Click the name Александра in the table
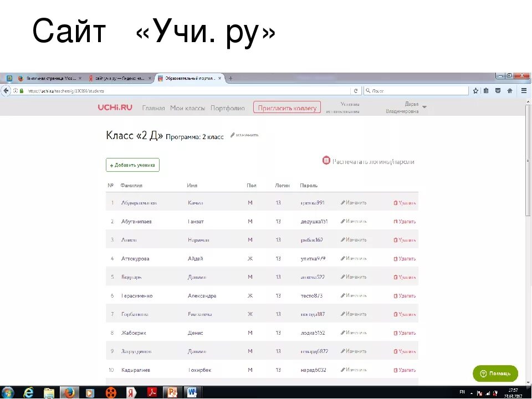This screenshot has height=399, width=532. [202, 296]
